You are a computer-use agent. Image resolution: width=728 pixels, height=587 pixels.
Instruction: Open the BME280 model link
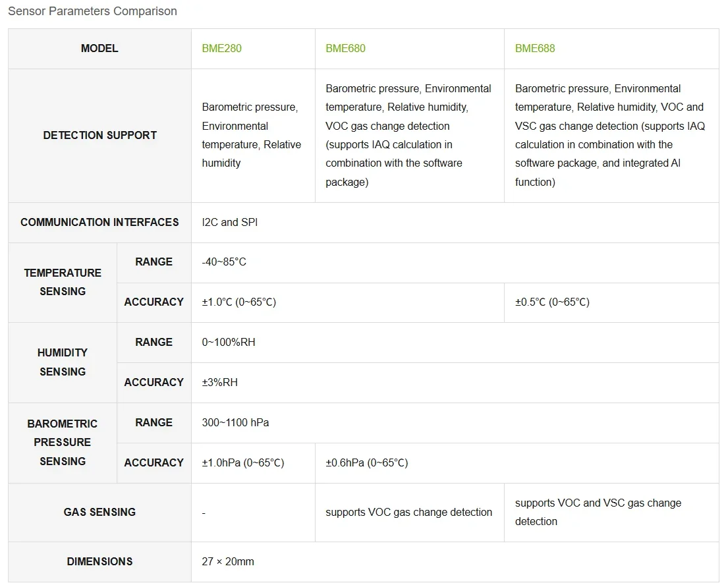(x=221, y=48)
